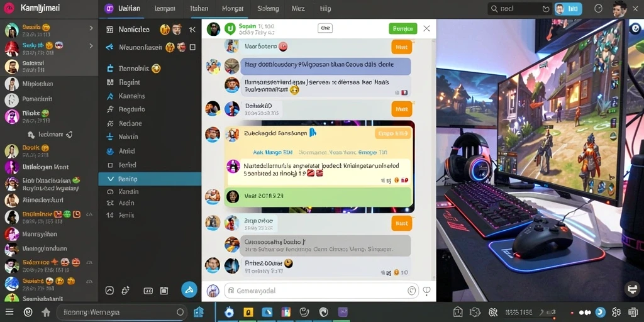Click the orange button beside Naar botern message
The image size is (644, 322).
pos(401,47)
